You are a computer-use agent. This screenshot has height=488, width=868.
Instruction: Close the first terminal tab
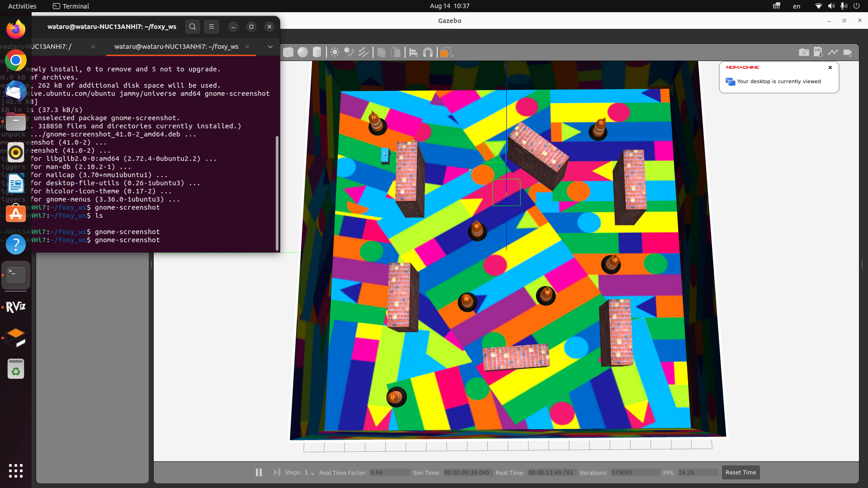pyautogui.click(x=93, y=47)
